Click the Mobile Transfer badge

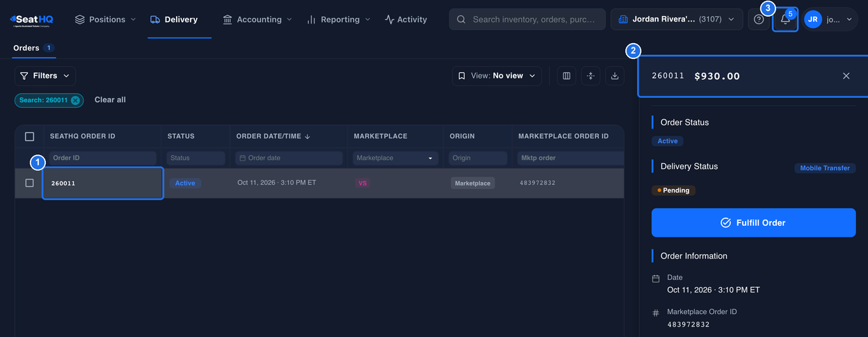(825, 168)
